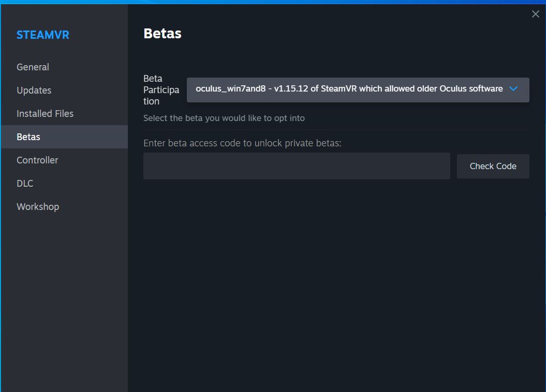
Task: Select the Betas sidebar item
Action: [28, 137]
